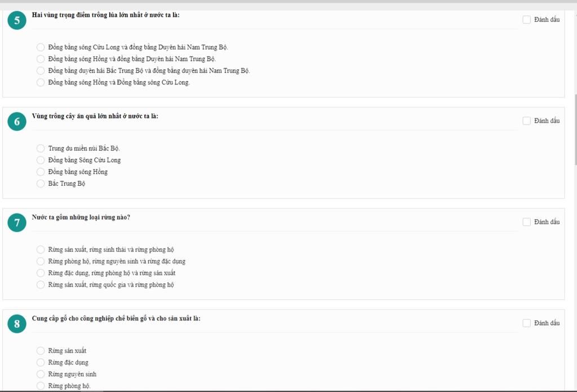Choose 'Rừng sản xuất' answer in question 8
The height and width of the screenshot is (392, 577).
(x=41, y=351)
